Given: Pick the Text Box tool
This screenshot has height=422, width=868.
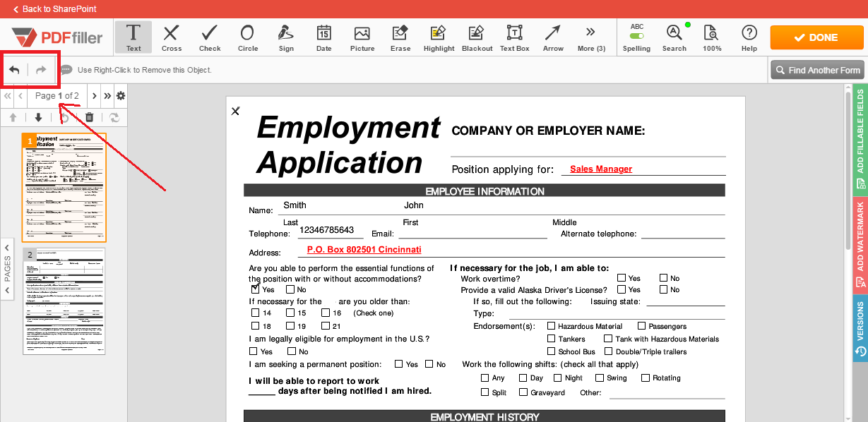Looking at the screenshot, I should (515, 37).
